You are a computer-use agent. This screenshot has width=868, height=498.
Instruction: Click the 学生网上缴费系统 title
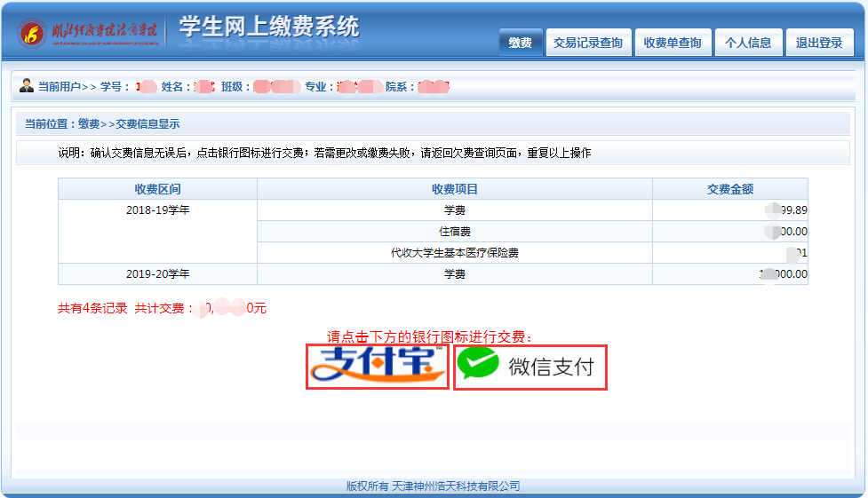(269, 28)
